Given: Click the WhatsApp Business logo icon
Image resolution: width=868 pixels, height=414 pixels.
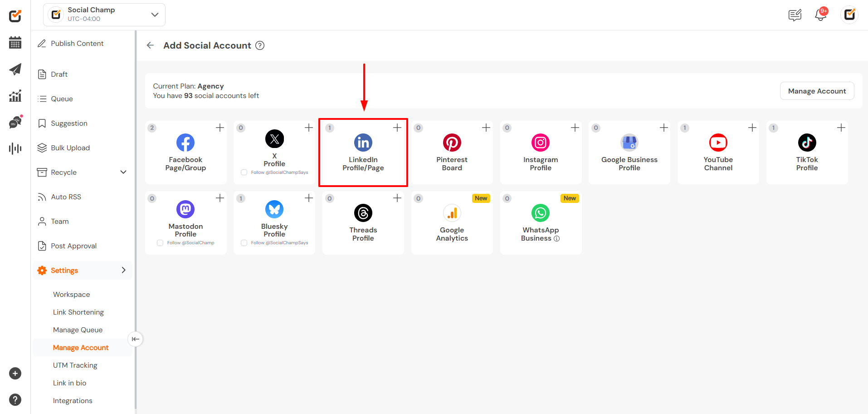Looking at the screenshot, I should coord(541,213).
